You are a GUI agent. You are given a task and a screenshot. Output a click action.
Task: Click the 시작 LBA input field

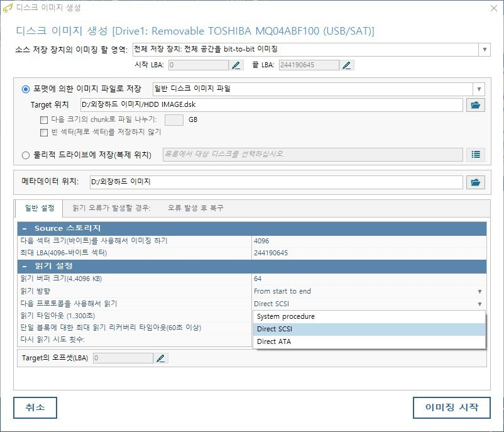coord(199,65)
